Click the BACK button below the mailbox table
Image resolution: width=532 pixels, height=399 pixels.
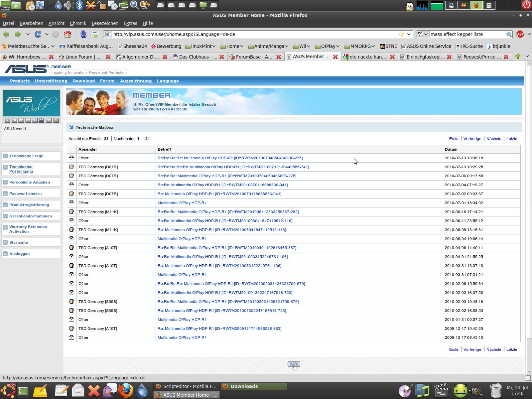[x=294, y=364]
